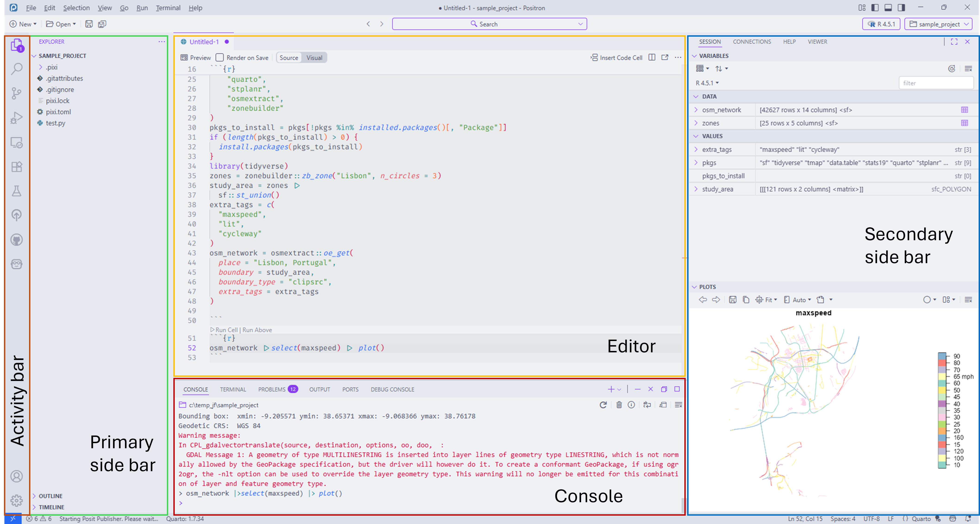
Task: Open Manage settings gear
Action: 17,500
